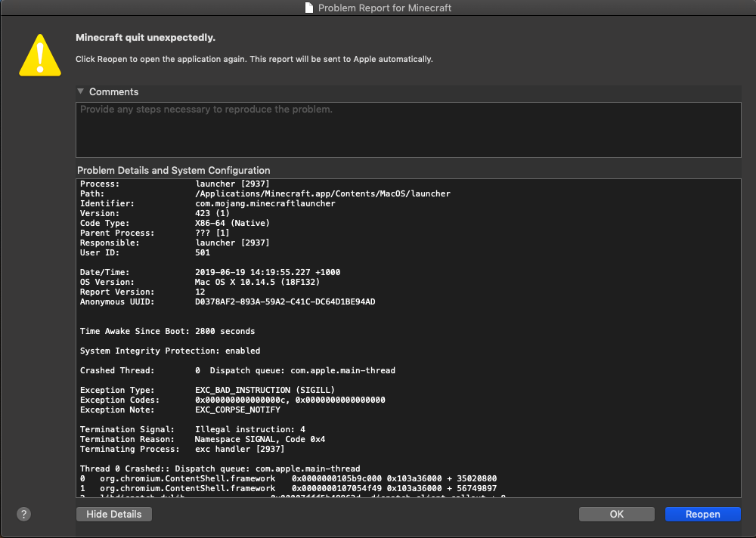Click the Anonymous UUID "D0378AF2-893A-59A2-C41C-DC64D1BE94AD"

pyautogui.click(x=285, y=301)
